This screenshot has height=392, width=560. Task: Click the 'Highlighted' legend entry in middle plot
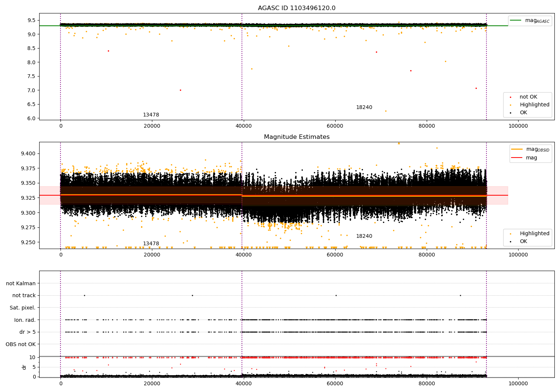[x=529, y=234]
